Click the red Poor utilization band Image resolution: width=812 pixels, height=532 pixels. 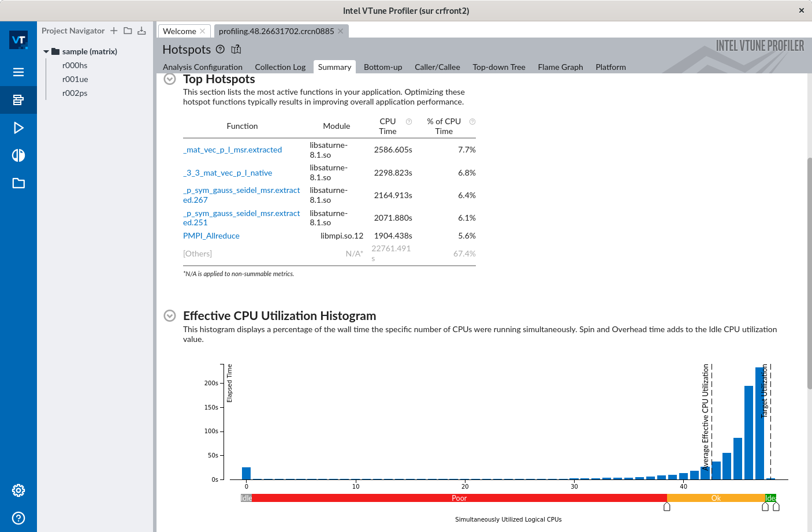(x=459, y=498)
